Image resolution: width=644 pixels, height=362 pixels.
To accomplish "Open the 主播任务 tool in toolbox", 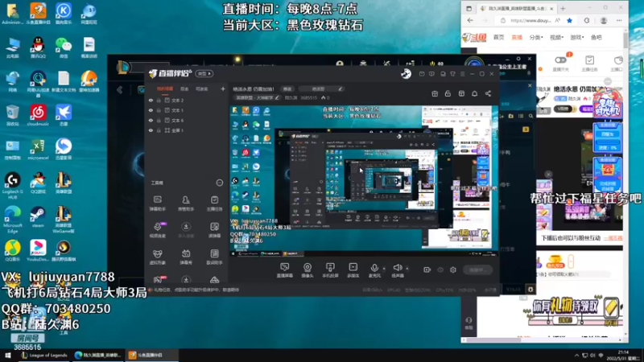I will (214, 204).
